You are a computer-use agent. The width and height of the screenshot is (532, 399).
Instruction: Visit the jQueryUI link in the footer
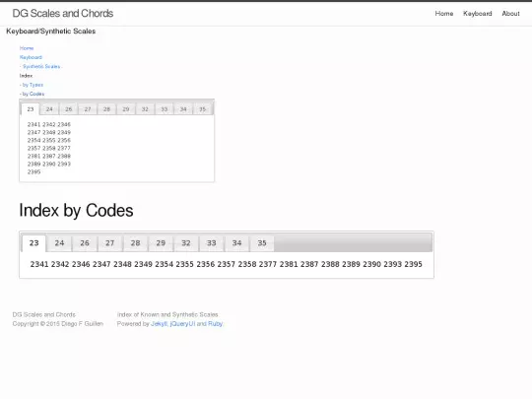click(x=182, y=324)
